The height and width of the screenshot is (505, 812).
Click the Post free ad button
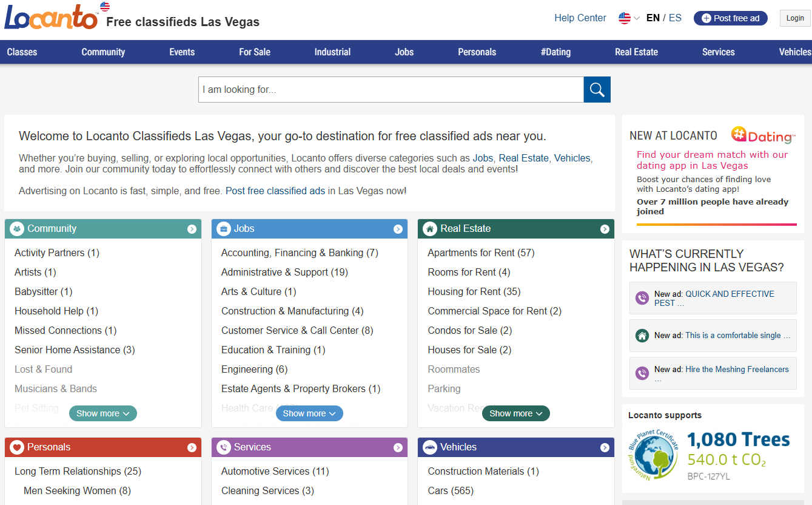[x=731, y=18]
